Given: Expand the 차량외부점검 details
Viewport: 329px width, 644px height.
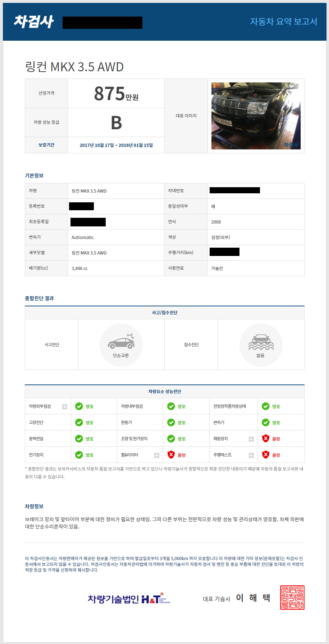Looking at the screenshot, I should click(x=65, y=407).
